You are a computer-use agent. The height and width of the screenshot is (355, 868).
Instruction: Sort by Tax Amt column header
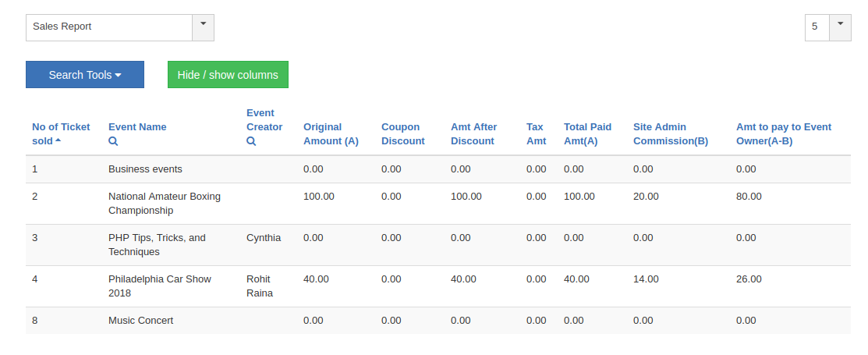pyautogui.click(x=536, y=134)
